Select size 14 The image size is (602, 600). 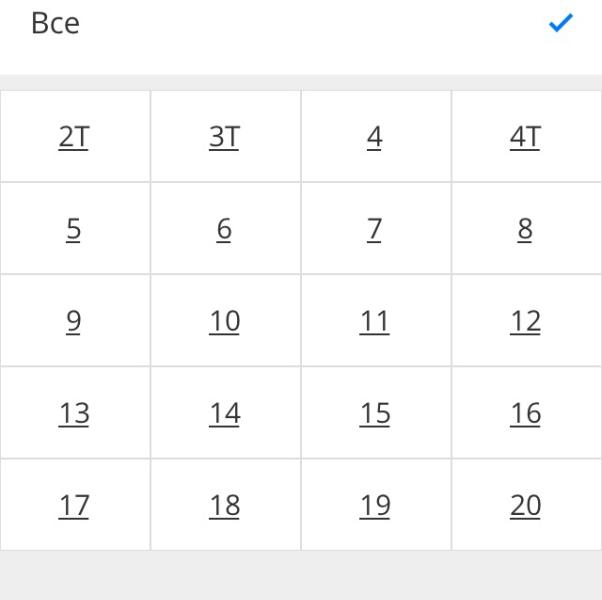[x=224, y=414]
